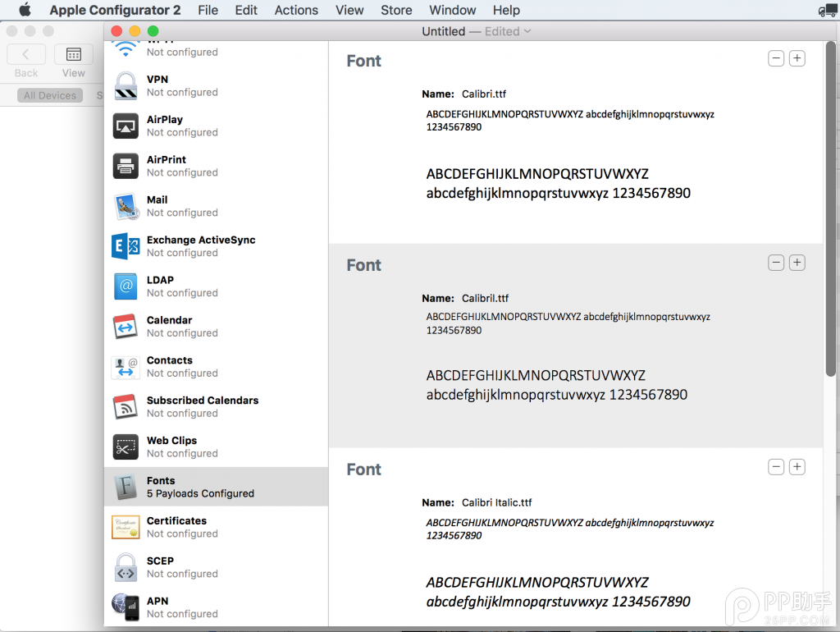Image resolution: width=840 pixels, height=632 pixels.
Task: Expand the Untitled — Edited title dropdown
Action: coord(527,31)
